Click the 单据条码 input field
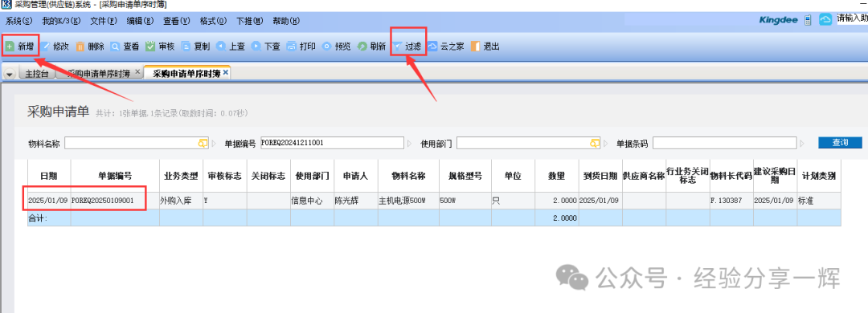The height and width of the screenshot is (313, 868). point(726,143)
